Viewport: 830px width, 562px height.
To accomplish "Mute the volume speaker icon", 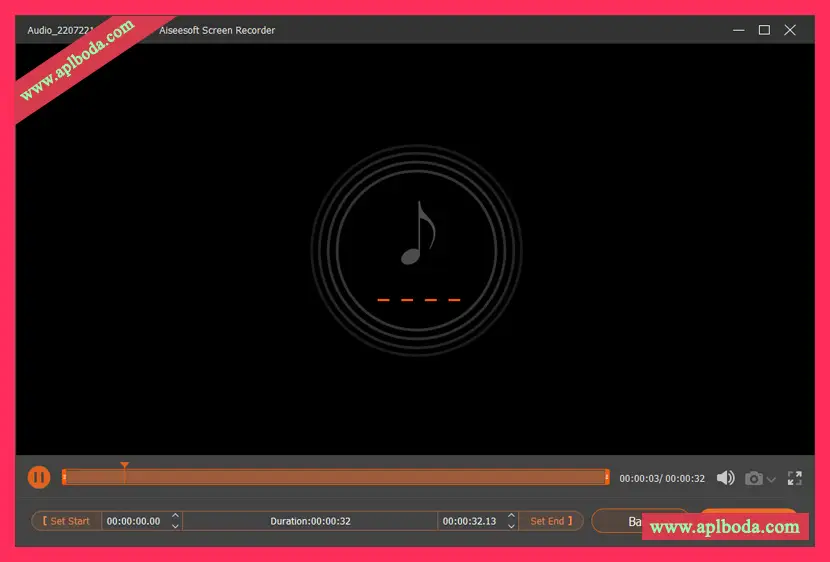I will pos(726,478).
